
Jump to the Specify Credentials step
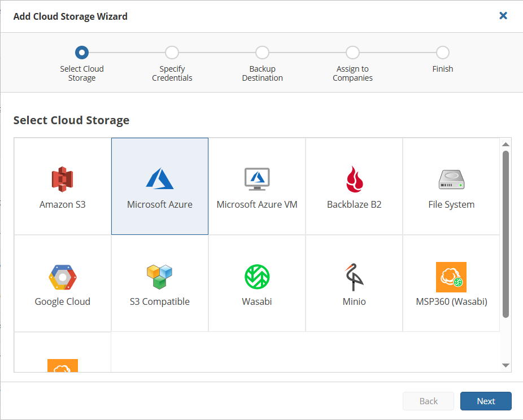pyautogui.click(x=172, y=52)
